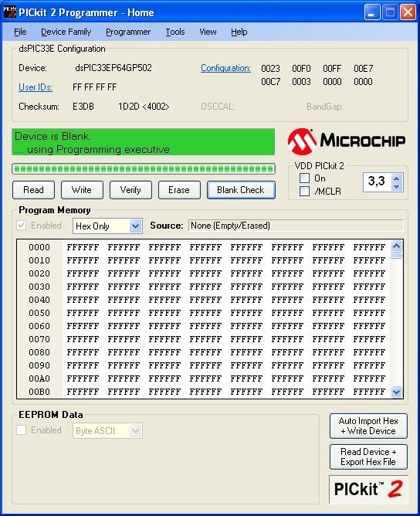The width and height of the screenshot is (420, 516).
Task: Click memory address row 0030
Action: point(39,287)
